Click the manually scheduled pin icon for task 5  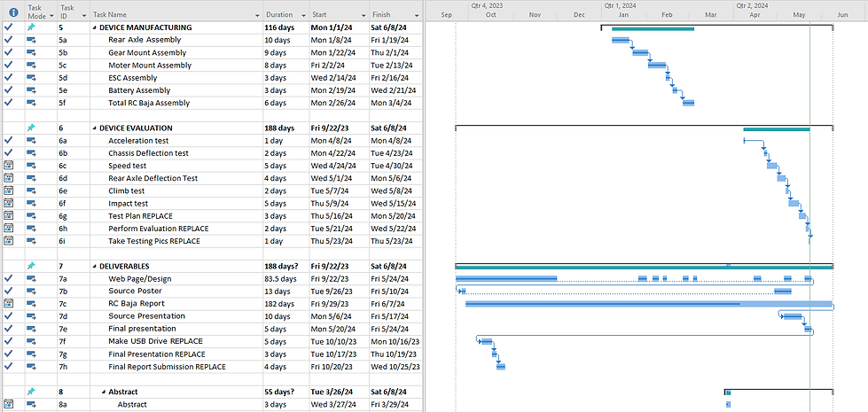point(32,27)
